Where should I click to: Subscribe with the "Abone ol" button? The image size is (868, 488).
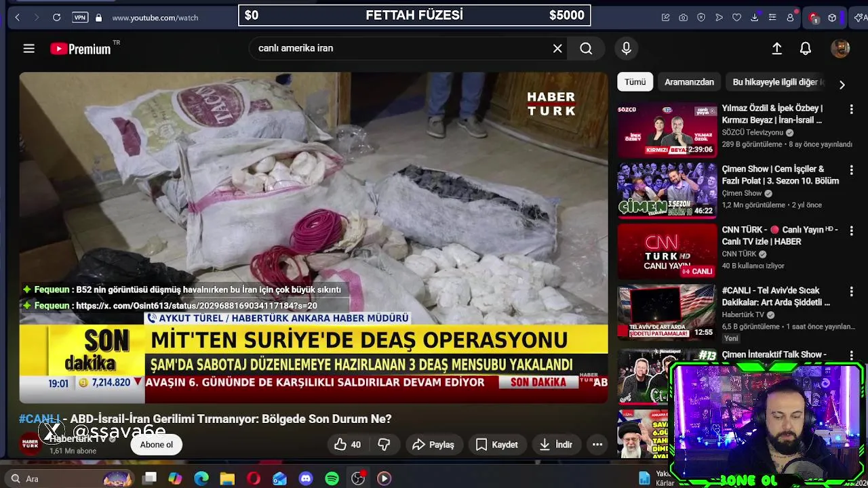point(157,445)
